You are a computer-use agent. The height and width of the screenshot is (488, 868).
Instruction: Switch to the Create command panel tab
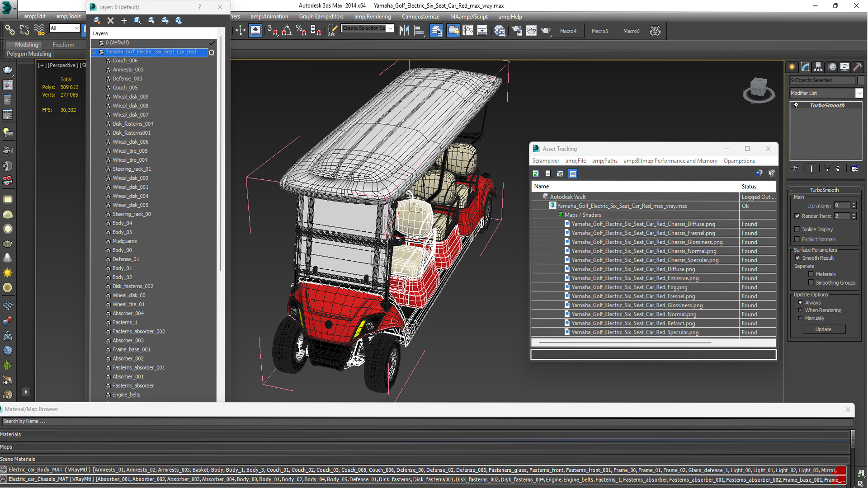[792, 67]
